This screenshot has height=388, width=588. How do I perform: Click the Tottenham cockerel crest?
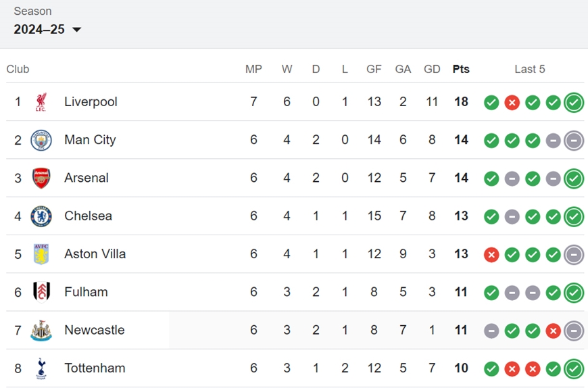coord(41,368)
